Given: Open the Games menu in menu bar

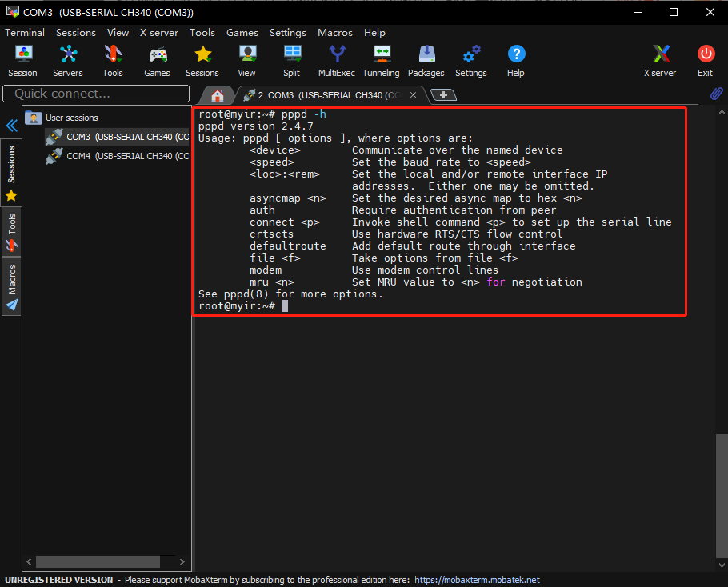Looking at the screenshot, I should point(242,33).
